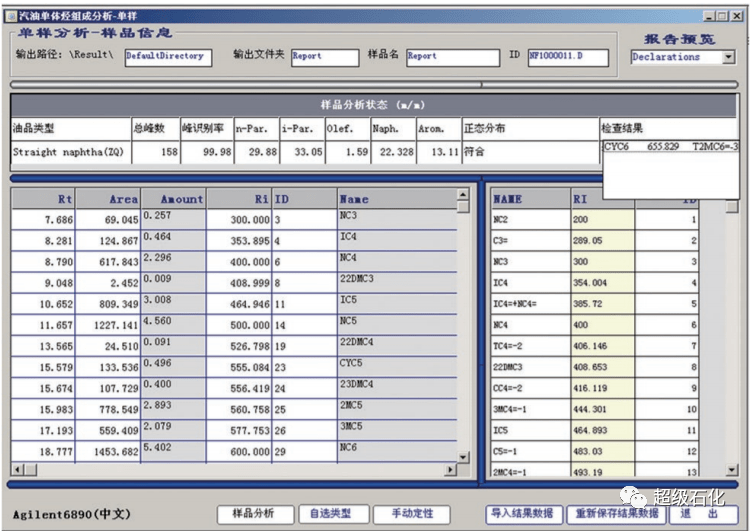Click the Rt column header

tap(43, 199)
